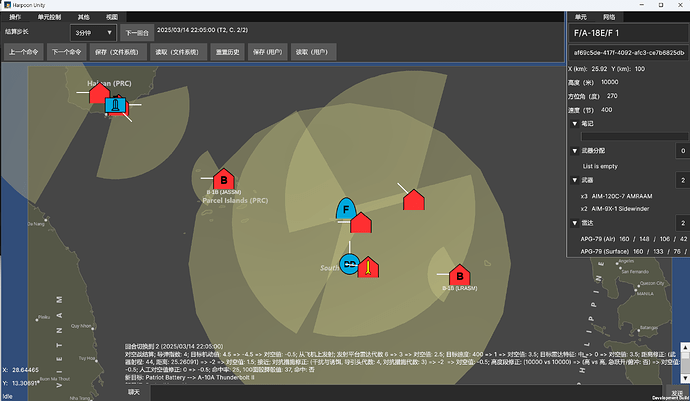Select AIM-9X-1 Sidewinder weapon entry
Screen dimensions: 690x401
point(615,209)
